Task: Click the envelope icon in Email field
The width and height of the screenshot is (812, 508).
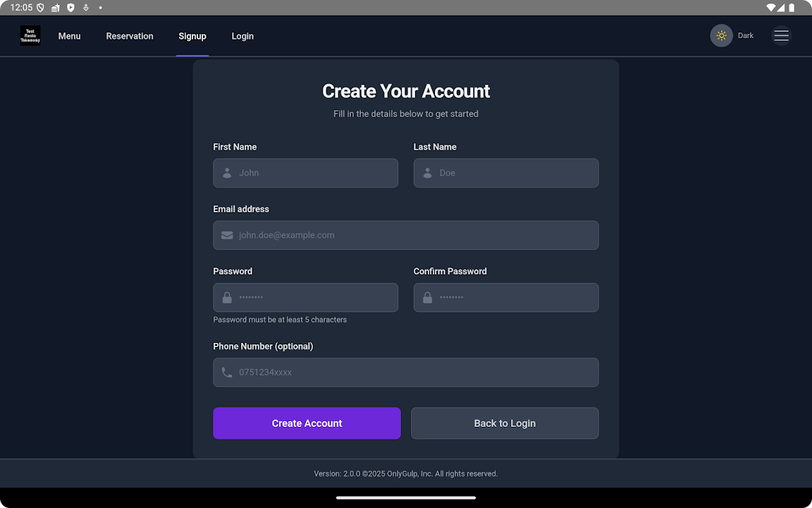Action: 227,235
